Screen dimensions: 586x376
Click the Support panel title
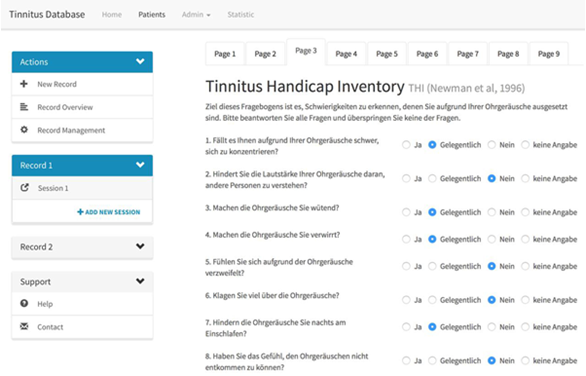click(x=36, y=281)
